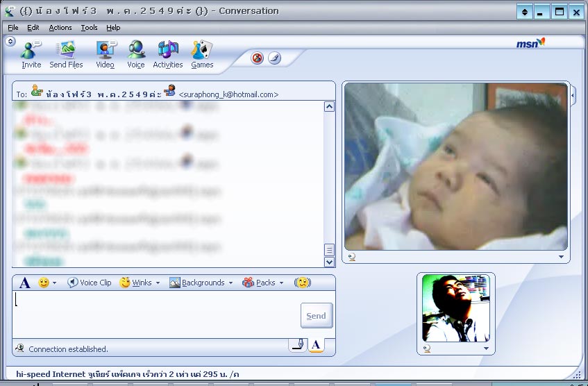Click the block contact red icon
This screenshot has height=386, width=588.
pyautogui.click(x=258, y=58)
